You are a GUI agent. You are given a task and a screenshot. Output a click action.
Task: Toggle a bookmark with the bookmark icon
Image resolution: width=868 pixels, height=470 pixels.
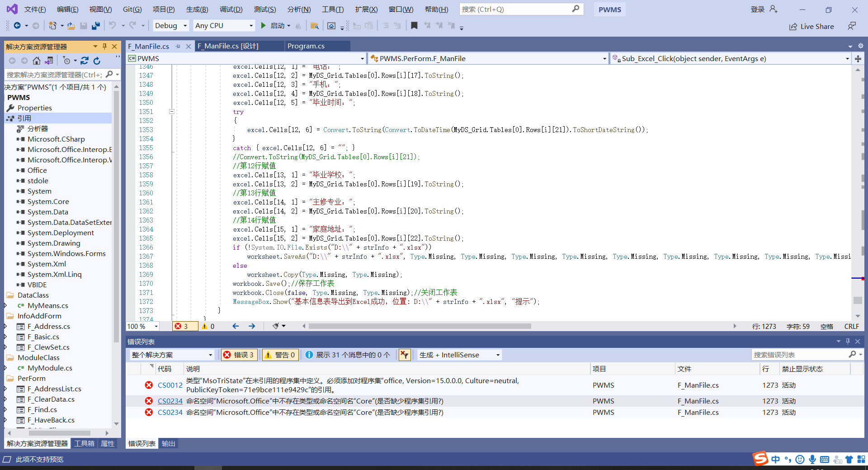pyautogui.click(x=414, y=26)
